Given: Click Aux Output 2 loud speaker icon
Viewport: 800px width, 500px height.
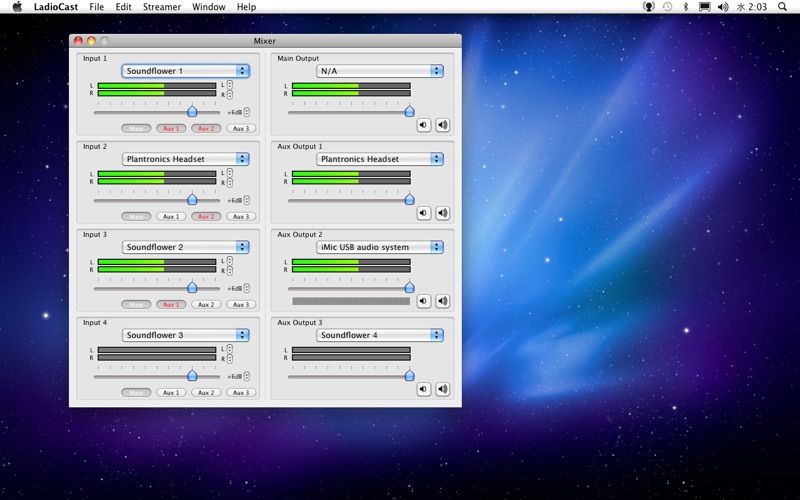Looking at the screenshot, I should click(442, 301).
